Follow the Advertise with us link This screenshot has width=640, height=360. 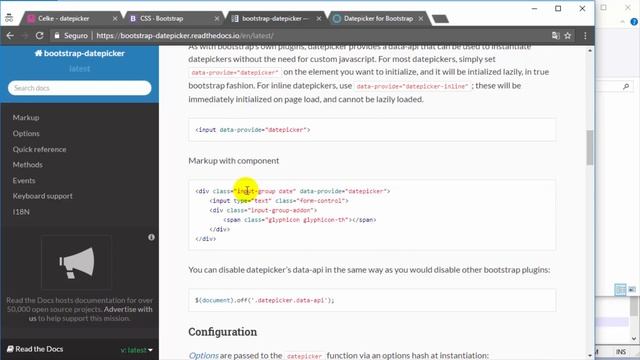pyautogui.click(x=91, y=314)
